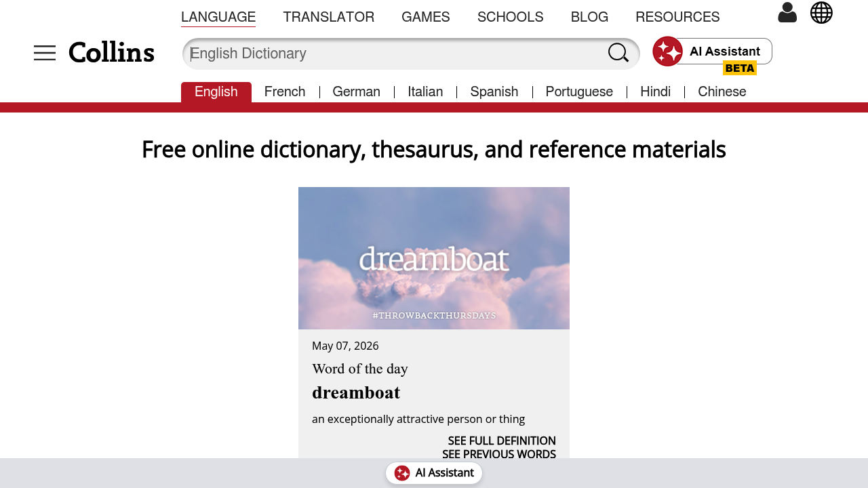Image resolution: width=868 pixels, height=488 pixels.
Task: Switch to the Italian dictionary tab
Action: tap(425, 92)
